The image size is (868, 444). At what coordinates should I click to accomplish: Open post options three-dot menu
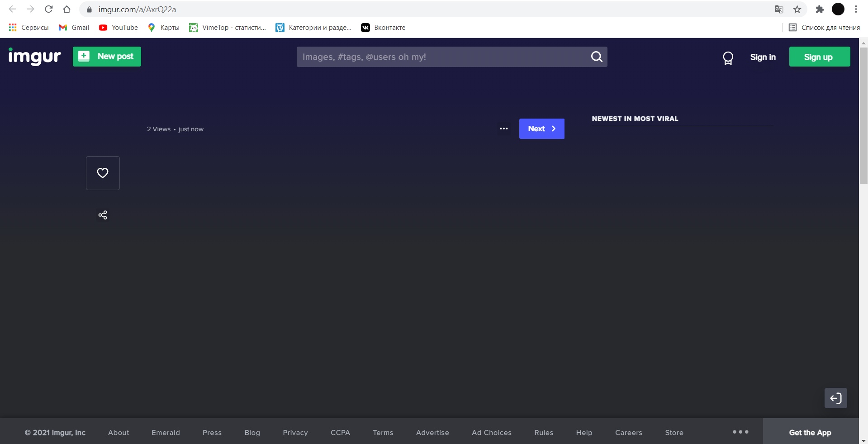[x=503, y=129]
